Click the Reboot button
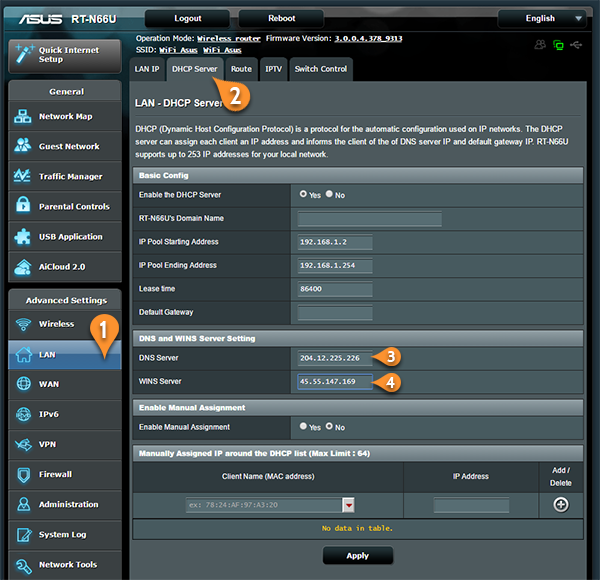The width and height of the screenshot is (600, 580). point(282,18)
